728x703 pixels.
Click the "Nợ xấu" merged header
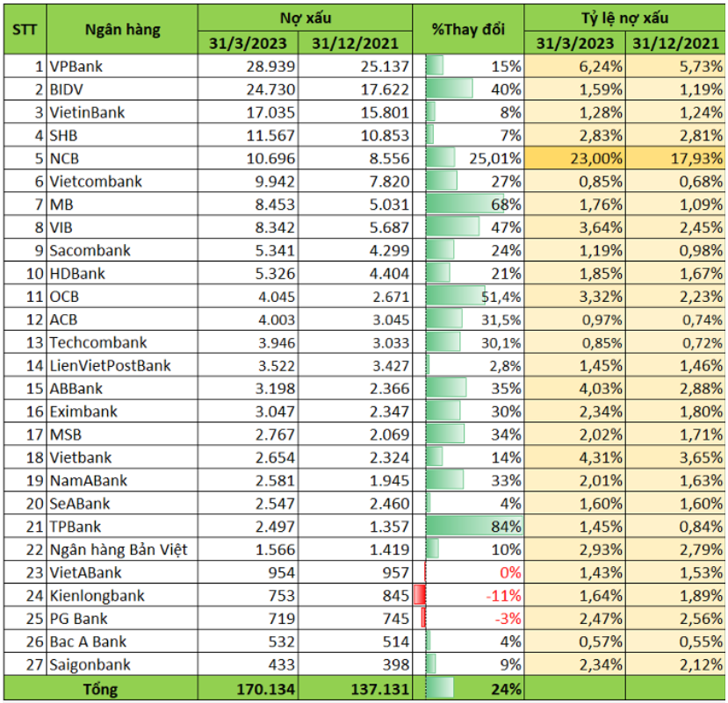pos(305,18)
